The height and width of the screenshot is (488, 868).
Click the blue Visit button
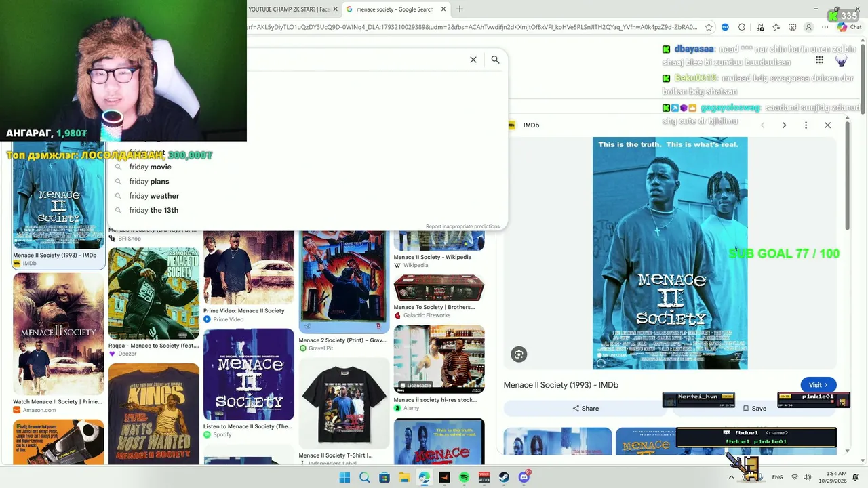[818, 385]
